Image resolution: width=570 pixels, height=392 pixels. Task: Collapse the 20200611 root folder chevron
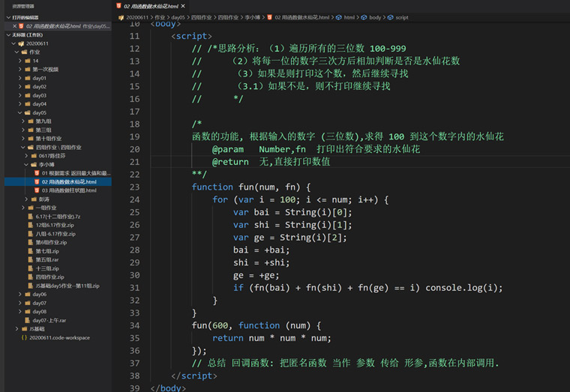coord(13,43)
